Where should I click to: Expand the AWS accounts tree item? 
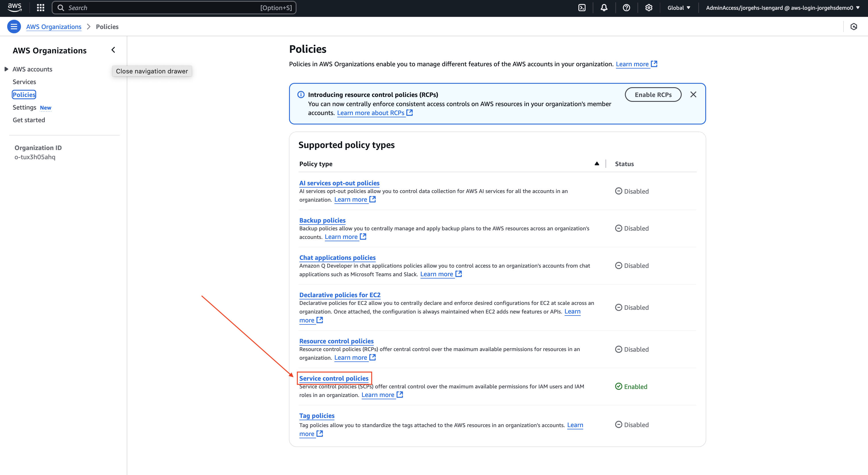(6, 69)
